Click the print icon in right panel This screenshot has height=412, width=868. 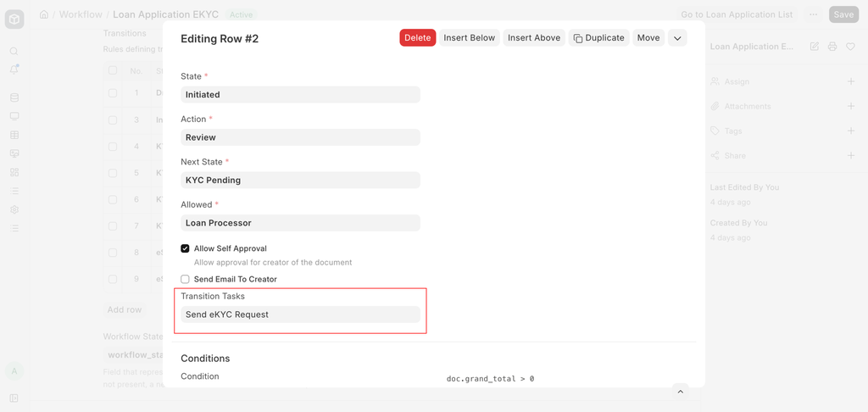tap(832, 47)
